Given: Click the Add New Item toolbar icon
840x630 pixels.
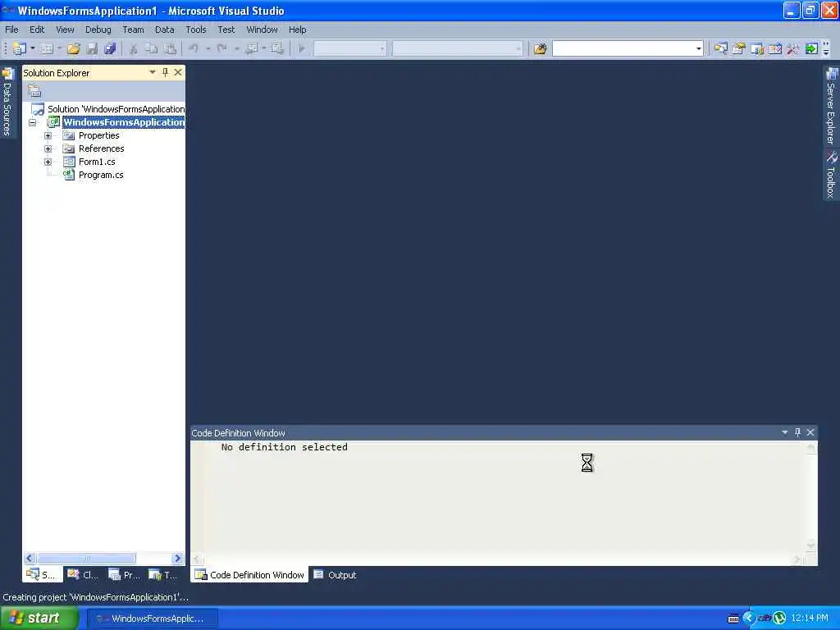Looking at the screenshot, I should (x=47, y=48).
